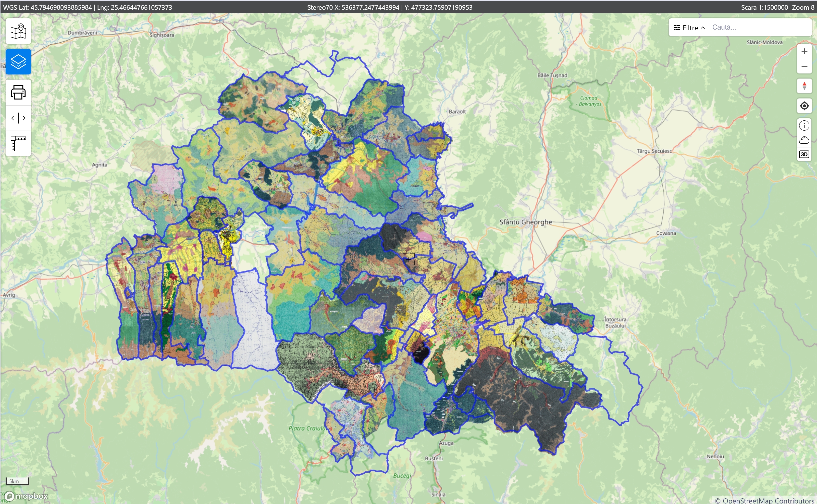Reset north with the compass icon
Image resolution: width=817 pixels, height=504 pixels.
(x=804, y=86)
